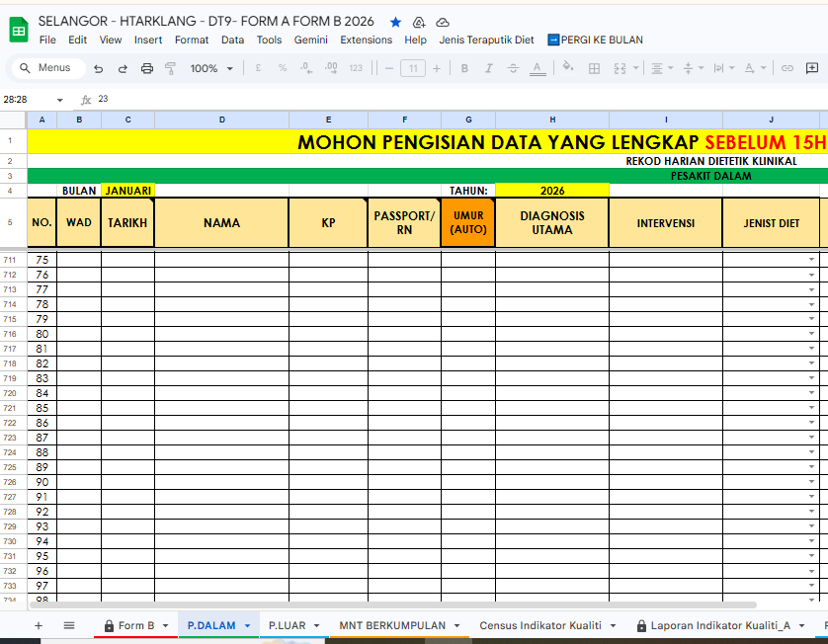Open the Borders icon

pos(594,68)
